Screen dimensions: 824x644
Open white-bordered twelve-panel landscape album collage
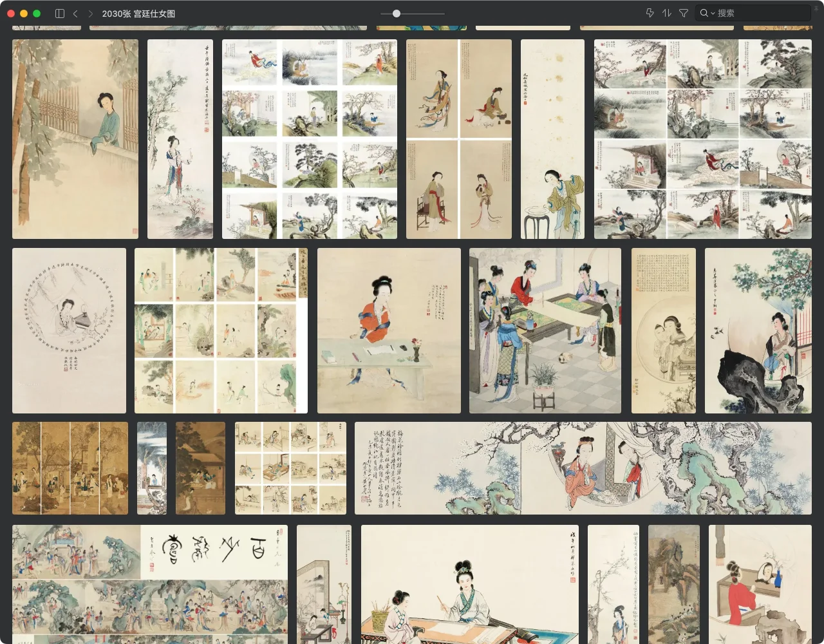coord(310,139)
